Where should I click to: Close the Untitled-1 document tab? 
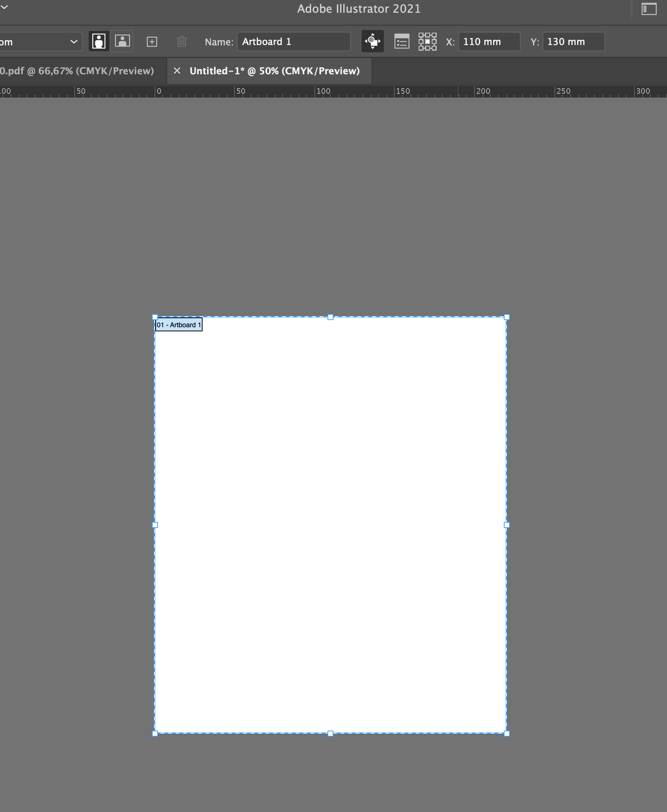pyautogui.click(x=177, y=71)
